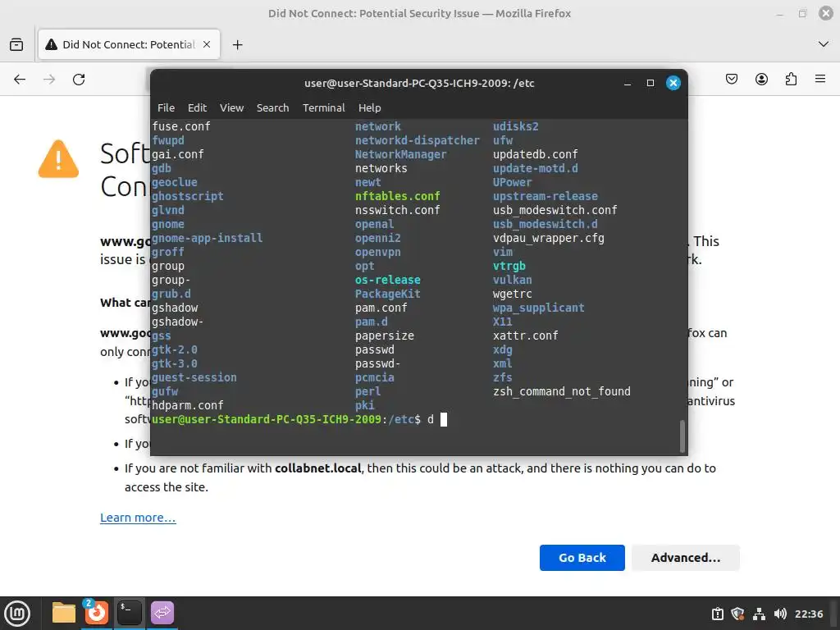Open a new Firefox tab

point(237,45)
